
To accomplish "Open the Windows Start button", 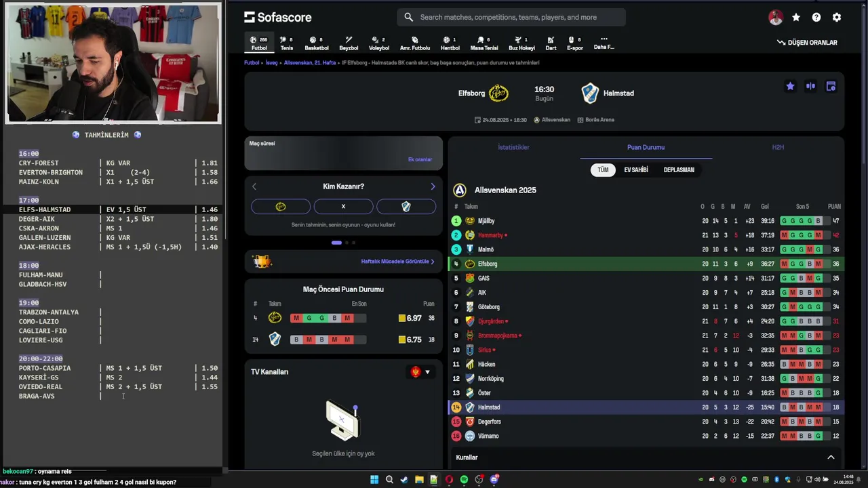I will (374, 480).
